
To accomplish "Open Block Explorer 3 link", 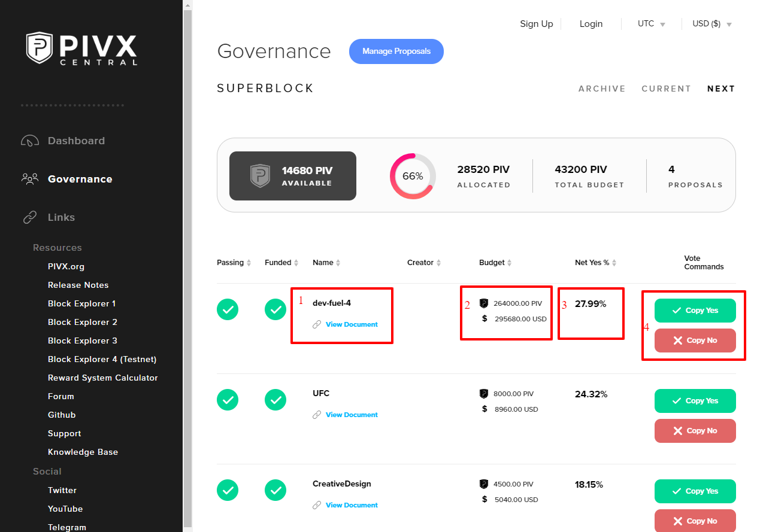I will pos(83,341).
